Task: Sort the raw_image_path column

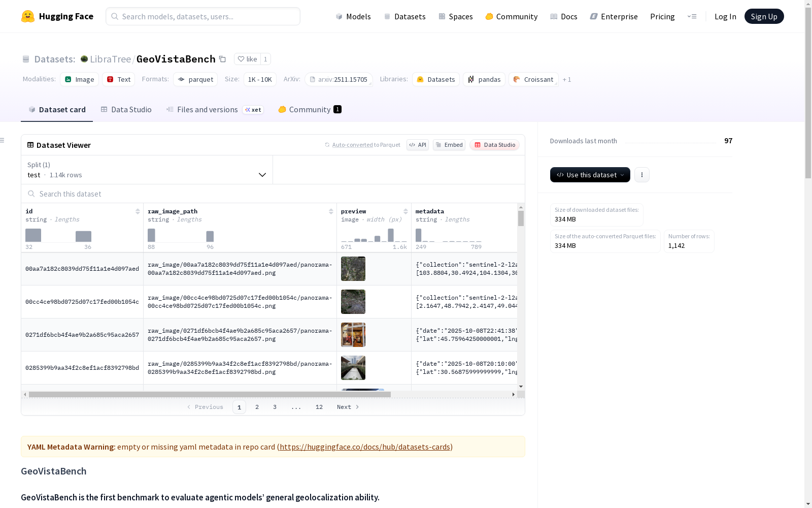Action: [331, 211]
